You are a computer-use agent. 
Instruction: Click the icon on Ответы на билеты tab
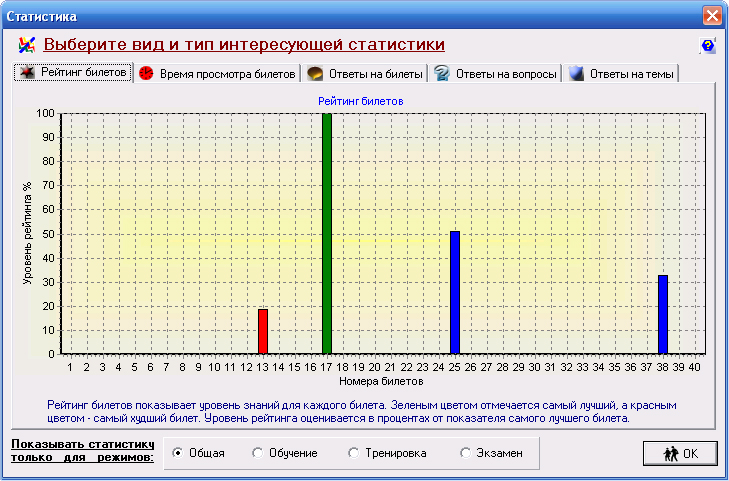click(314, 74)
